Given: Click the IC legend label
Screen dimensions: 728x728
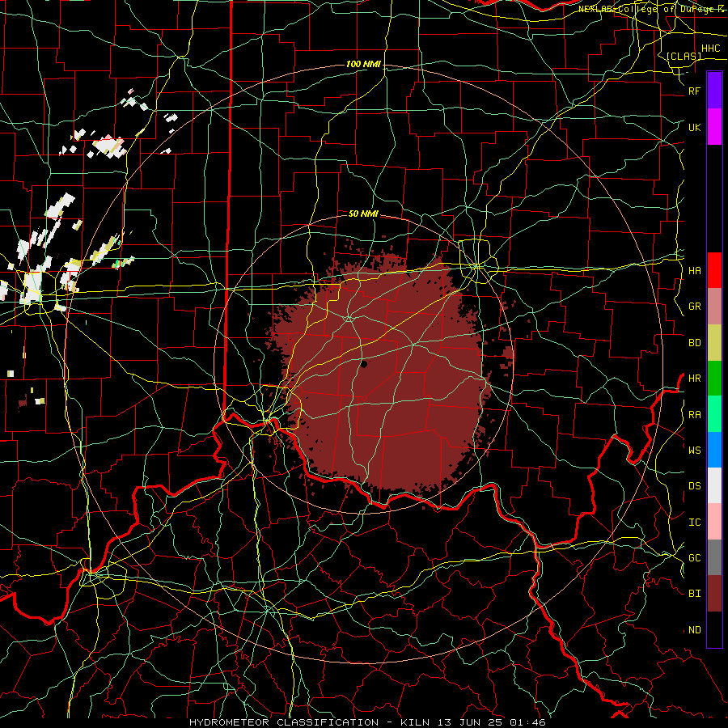Looking at the screenshot, I should 694,522.
